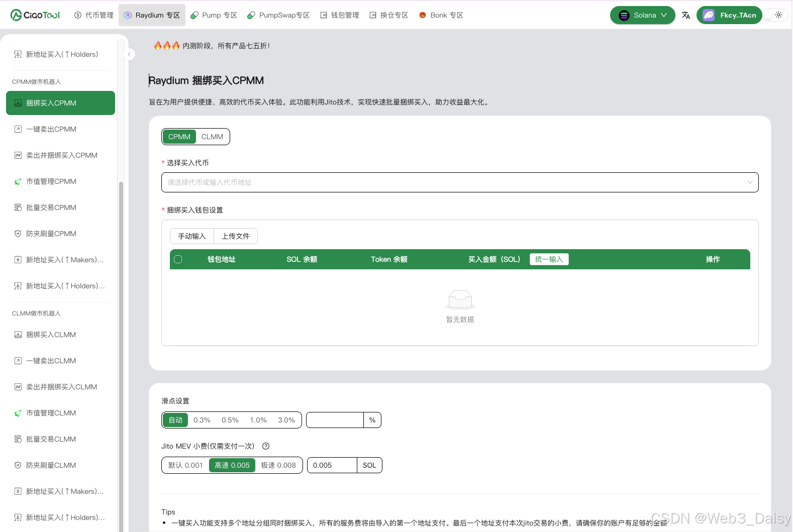Click the custom slippage percent input

click(x=335, y=420)
